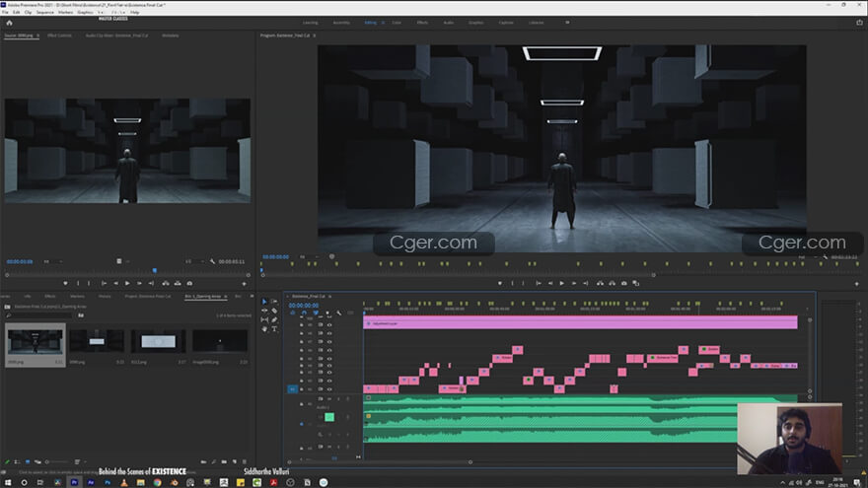The height and width of the screenshot is (488, 868).
Task: Click Extract in the Program monitor
Action: coord(613,283)
